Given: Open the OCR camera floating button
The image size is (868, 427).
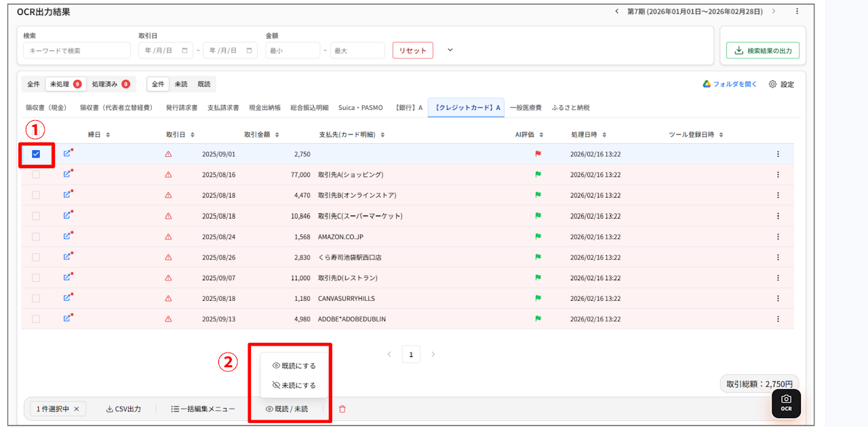Looking at the screenshot, I should (x=786, y=403).
